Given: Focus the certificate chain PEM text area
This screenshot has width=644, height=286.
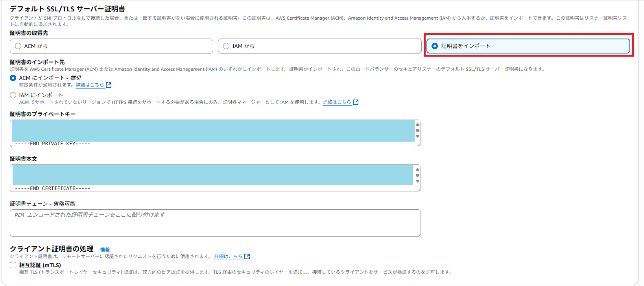Looking at the screenshot, I should pyautogui.click(x=215, y=223).
